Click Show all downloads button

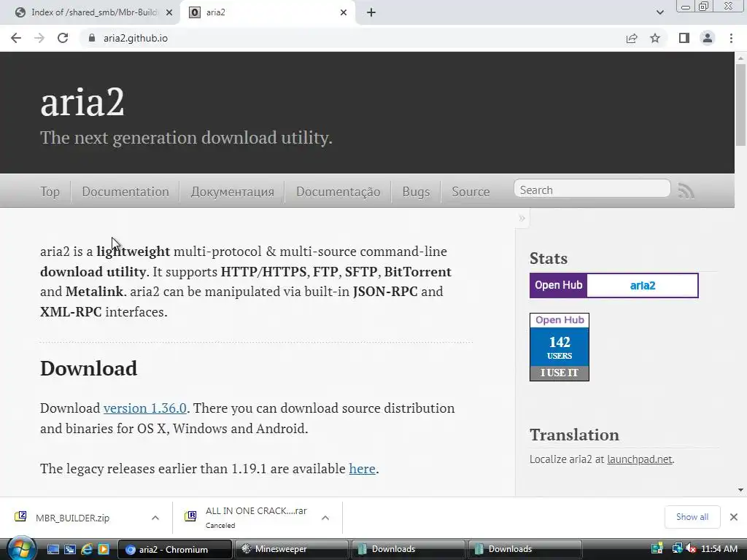point(692,517)
